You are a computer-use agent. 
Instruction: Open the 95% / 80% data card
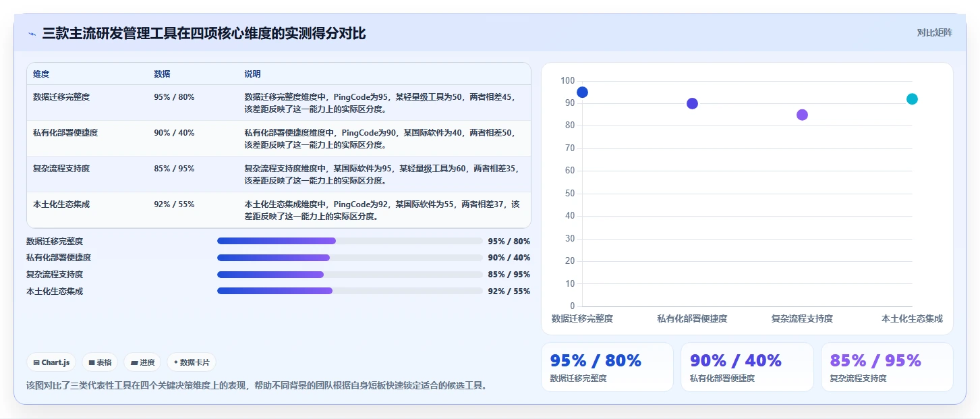[607, 367]
